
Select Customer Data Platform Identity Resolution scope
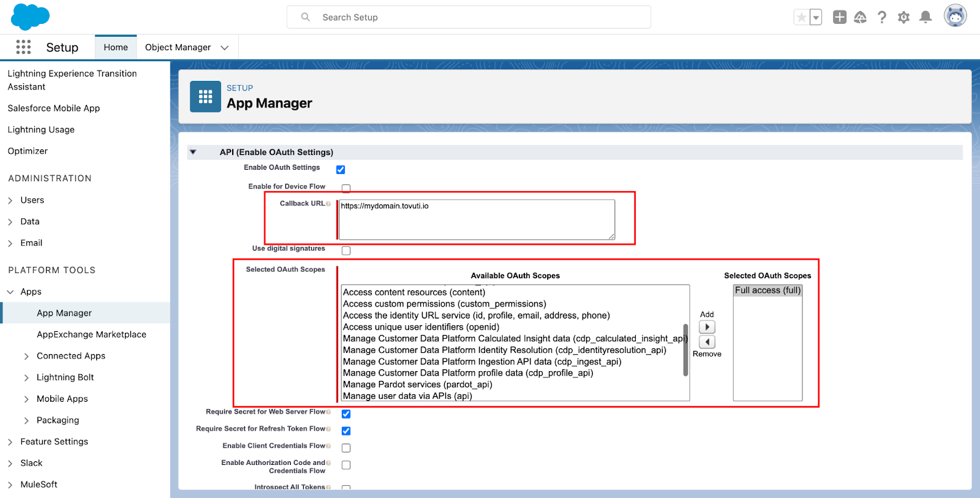pos(505,350)
